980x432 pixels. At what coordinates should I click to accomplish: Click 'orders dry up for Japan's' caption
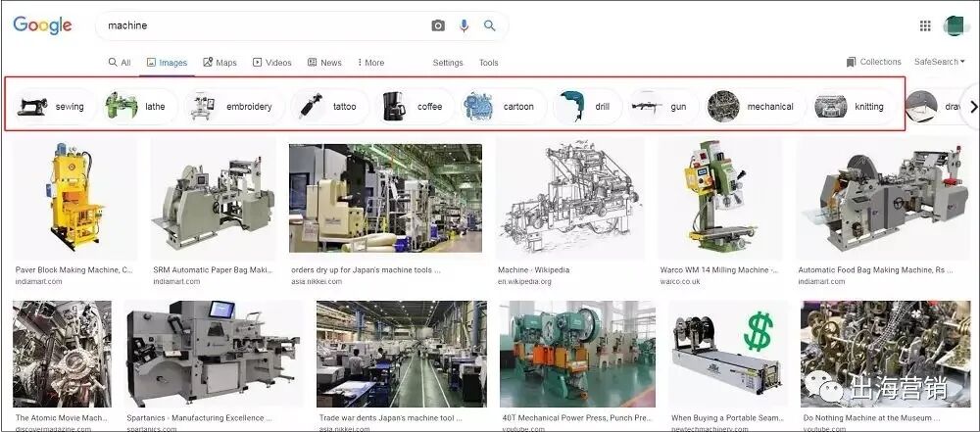pyautogui.click(x=366, y=270)
